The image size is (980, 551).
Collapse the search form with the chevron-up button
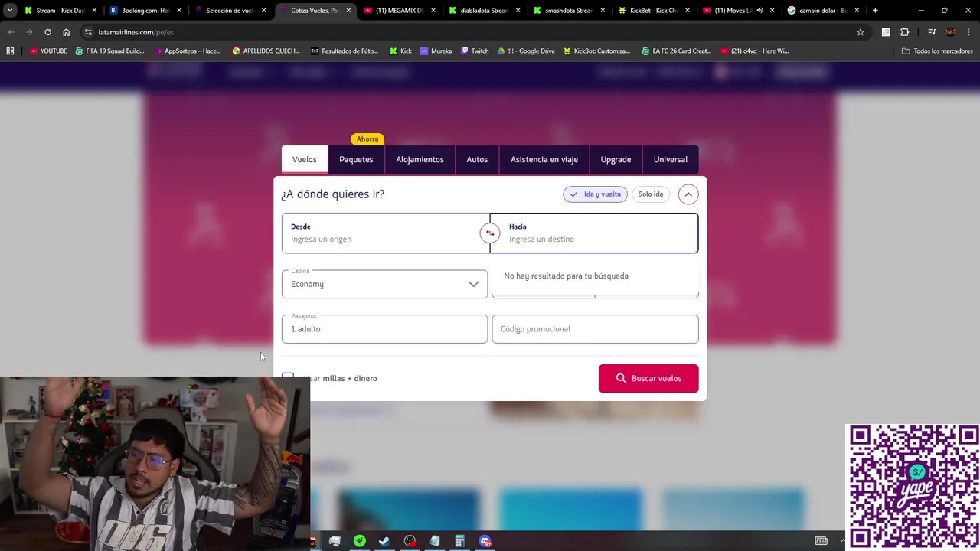(688, 194)
